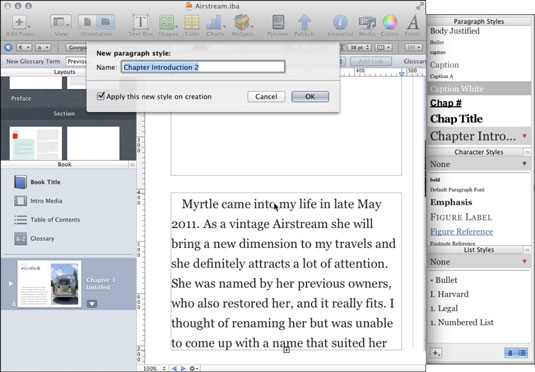Image resolution: width=535 pixels, height=372 pixels.
Task: Select the first Section layout thumbnail
Action: coord(36,143)
